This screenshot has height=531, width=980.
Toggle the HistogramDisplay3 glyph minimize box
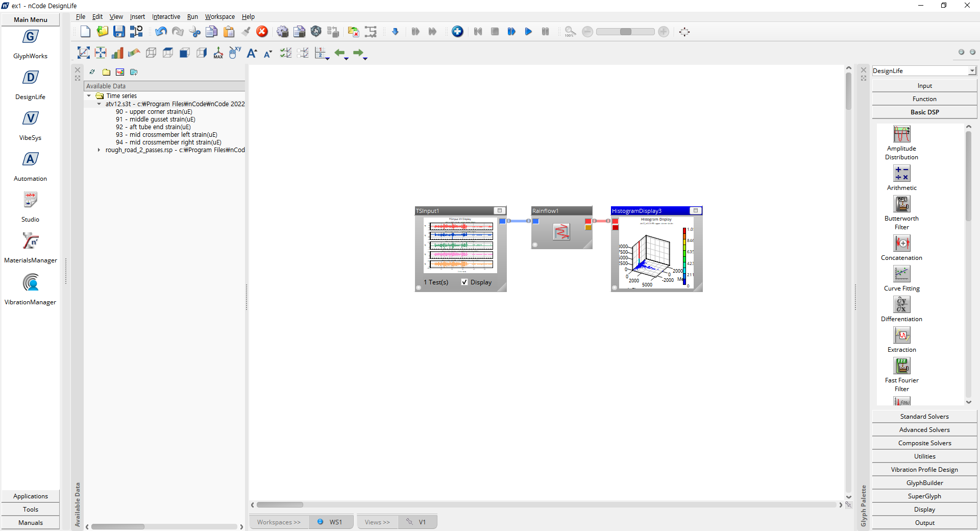click(695, 210)
